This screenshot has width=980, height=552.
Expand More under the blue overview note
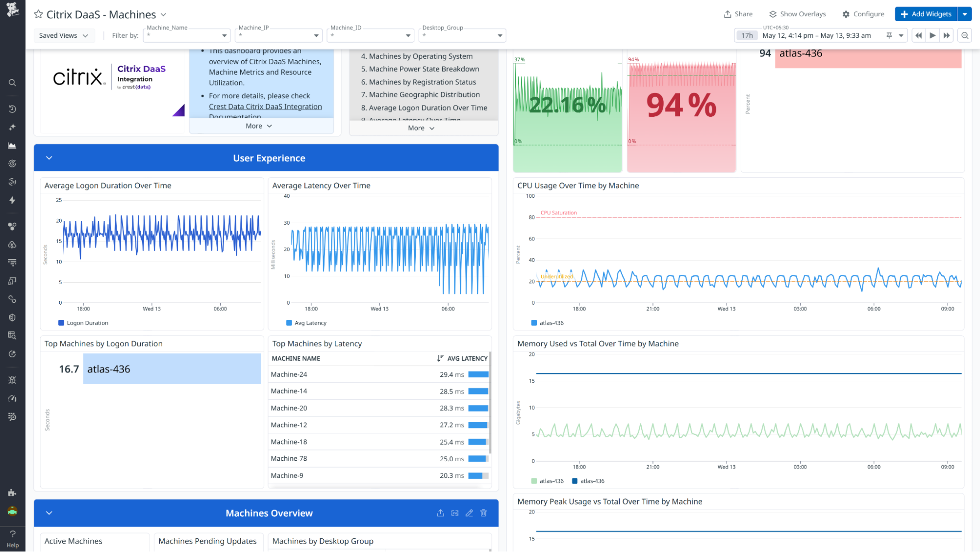tap(259, 126)
